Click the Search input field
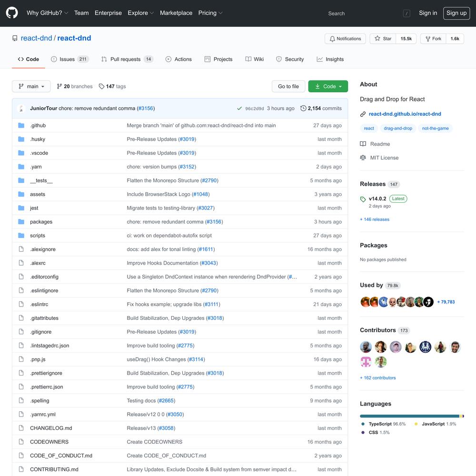 tap(368, 13)
